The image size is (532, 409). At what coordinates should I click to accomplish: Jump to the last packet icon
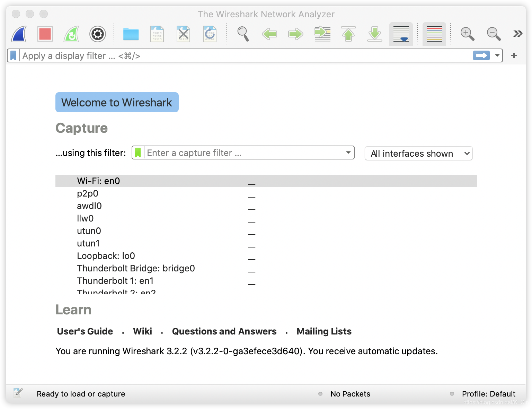pyautogui.click(x=375, y=34)
